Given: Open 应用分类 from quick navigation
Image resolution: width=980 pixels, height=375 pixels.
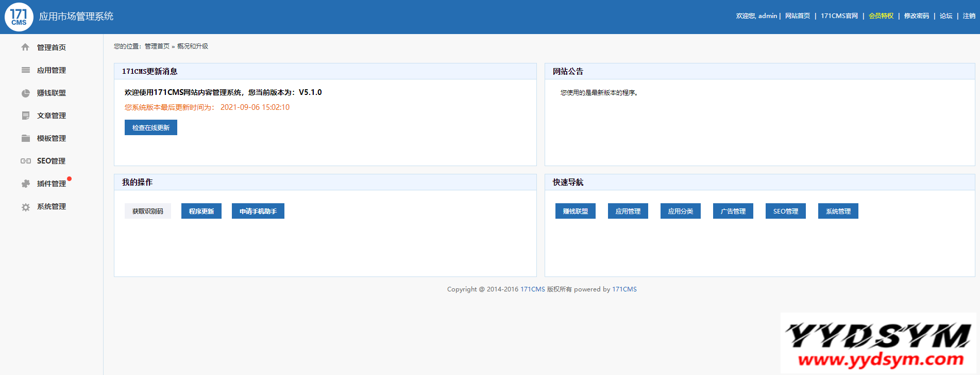Looking at the screenshot, I should point(680,211).
